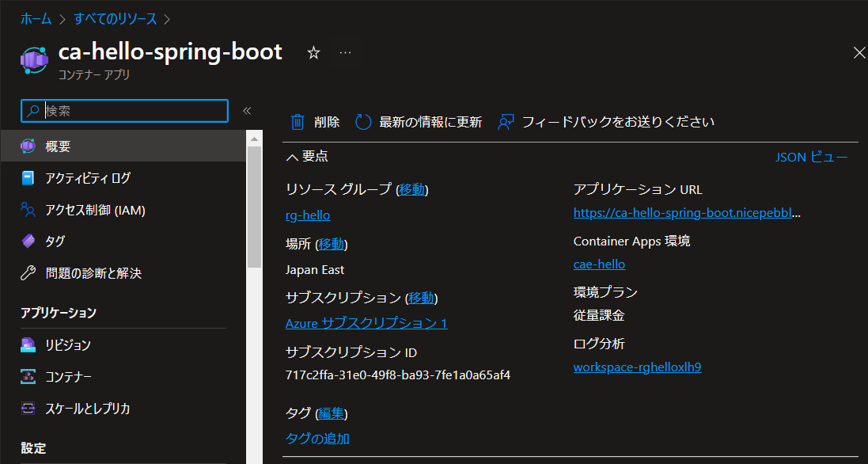Open cae-hello environment link
The image size is (868, 464).
coord(600,264)
